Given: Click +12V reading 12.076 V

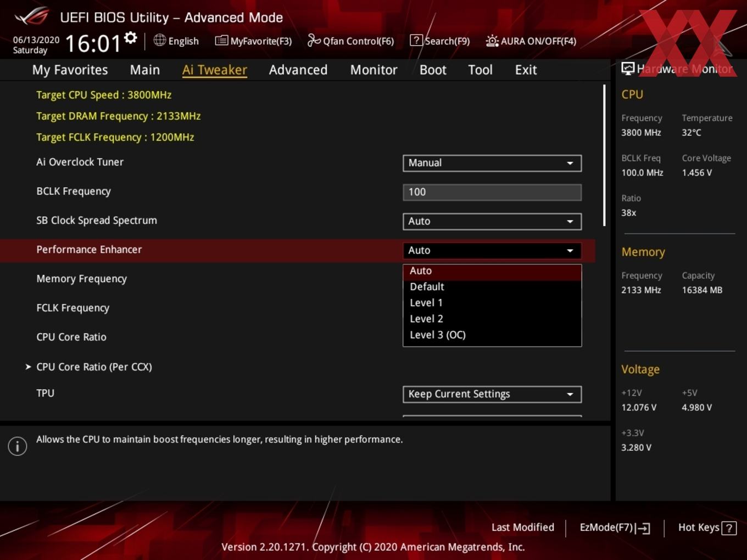Looking at the screenshot, I should point(638,407).
